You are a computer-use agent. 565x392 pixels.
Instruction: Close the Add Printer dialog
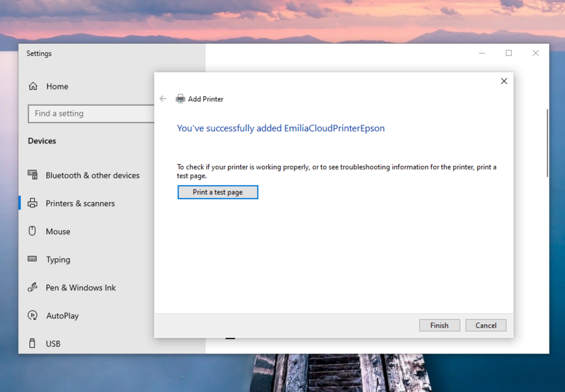coord(504,81)
